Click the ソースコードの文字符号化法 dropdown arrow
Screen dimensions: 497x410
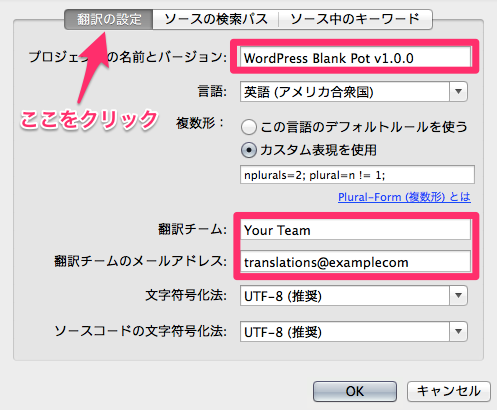point(458,332)
